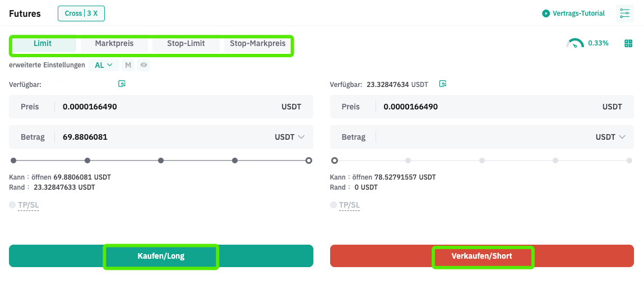Click the transfer icon beside left Verfügbar
This screenshot has height=289, width=644.
(x=122, y=84)
